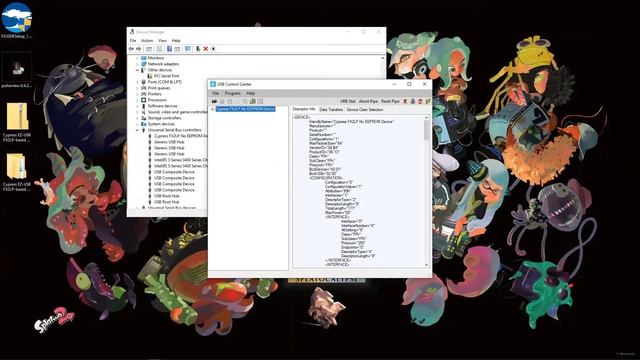Click the Scan for hardware changes monitor icon
Image resolution: width=640 pixels, height=360 pixels.
187,49
